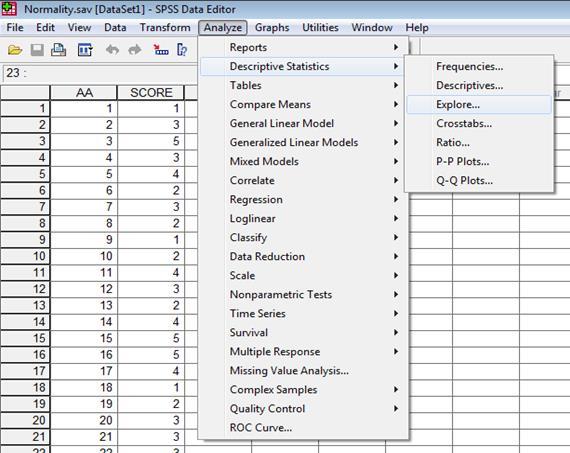Click SCORE cell in row 3 with value 5
This screenshot has height=453, width=570.
pos(151,141)
